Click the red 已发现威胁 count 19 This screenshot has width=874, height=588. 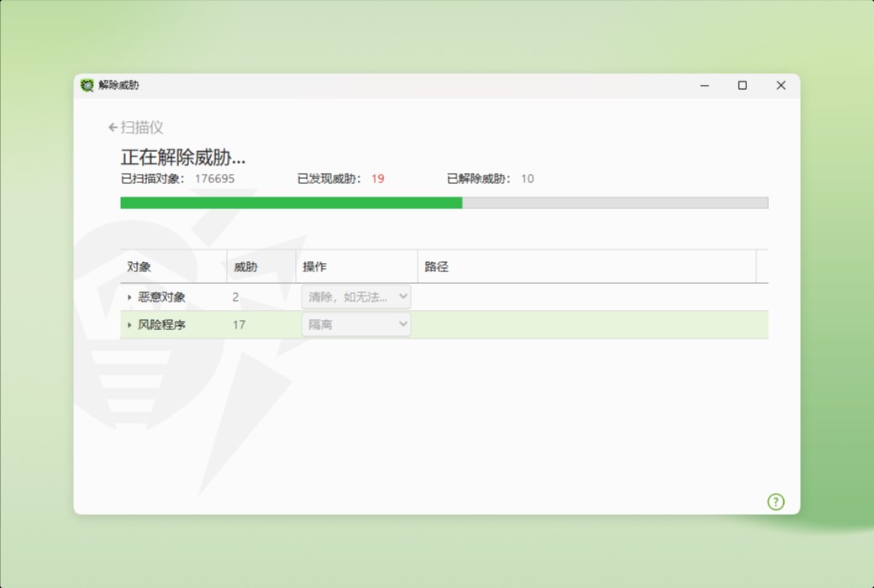point(377,179)
